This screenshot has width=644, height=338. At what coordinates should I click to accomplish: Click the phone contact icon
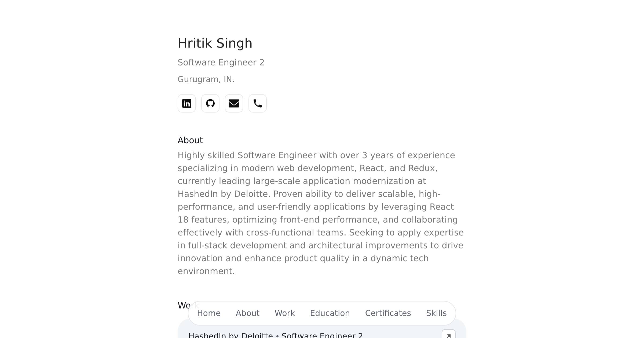(257, 103)
